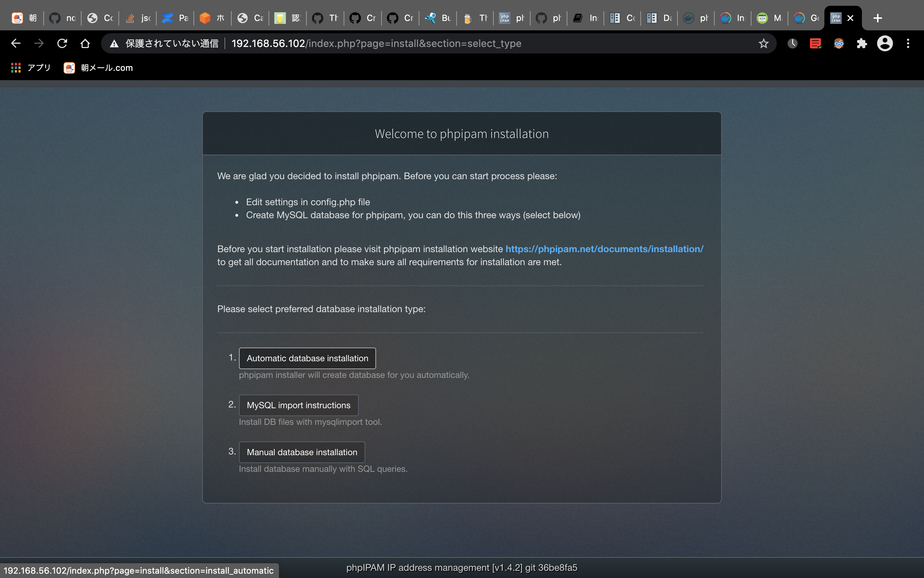
Task: Click 'Create MySQL database for phpipam' bullet text
Action: (413, 215)
